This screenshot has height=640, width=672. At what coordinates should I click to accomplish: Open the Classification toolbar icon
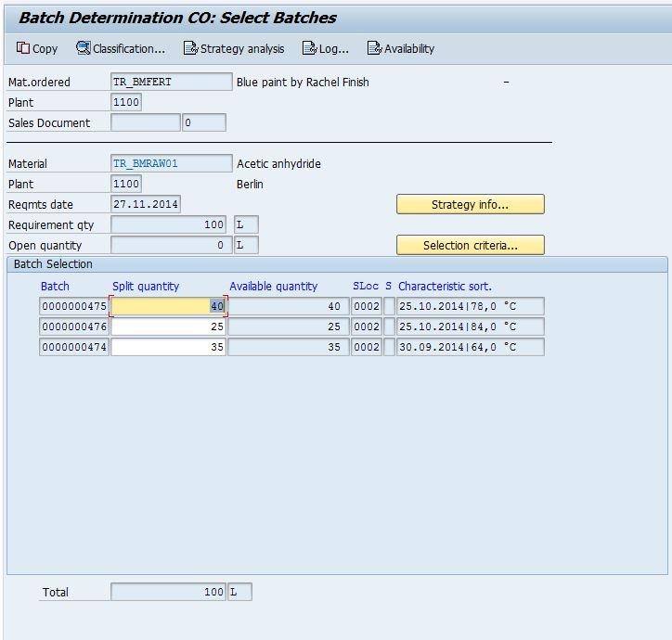pos(84,48)
